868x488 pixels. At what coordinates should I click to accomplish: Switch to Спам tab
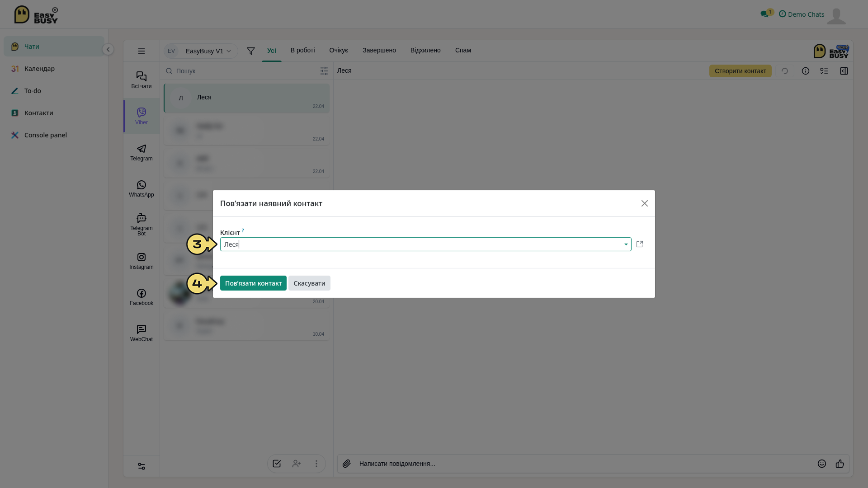[463, 50]
